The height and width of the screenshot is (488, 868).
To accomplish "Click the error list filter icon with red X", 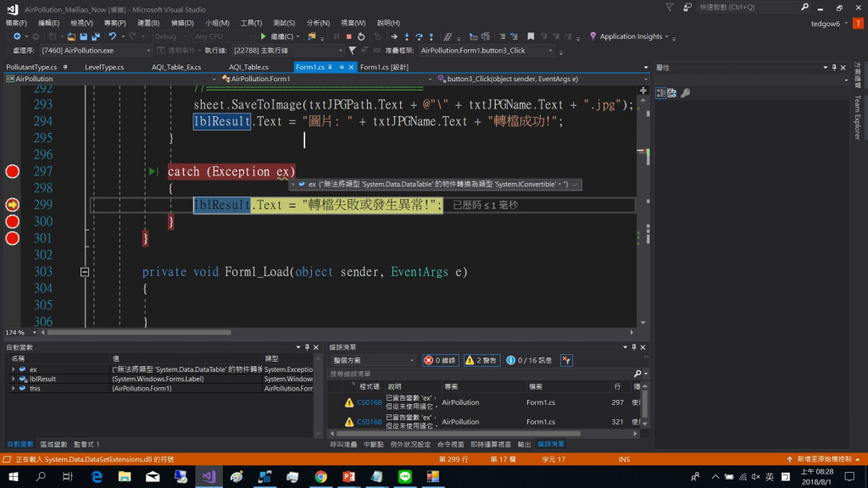I will [x=566, y=360].
